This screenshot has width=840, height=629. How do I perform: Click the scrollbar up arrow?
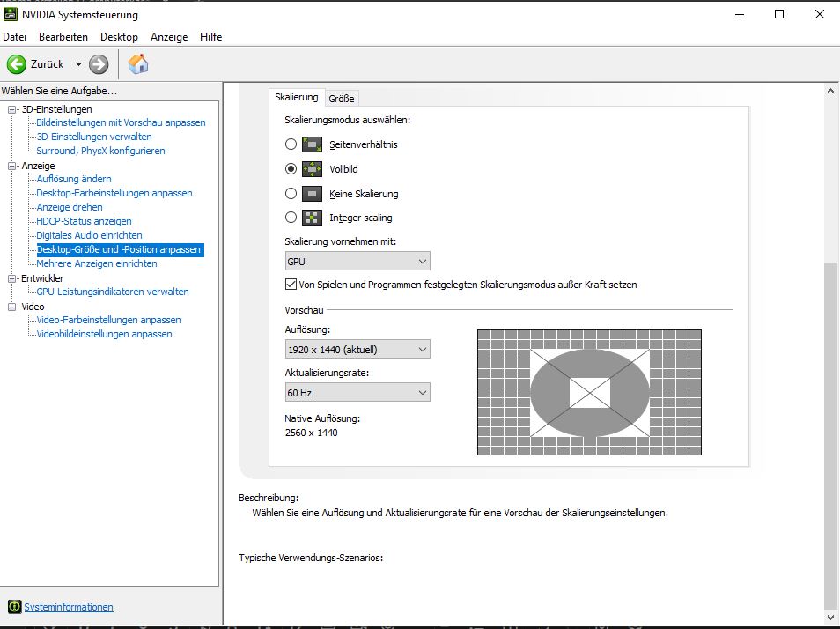tap(830, 91)
